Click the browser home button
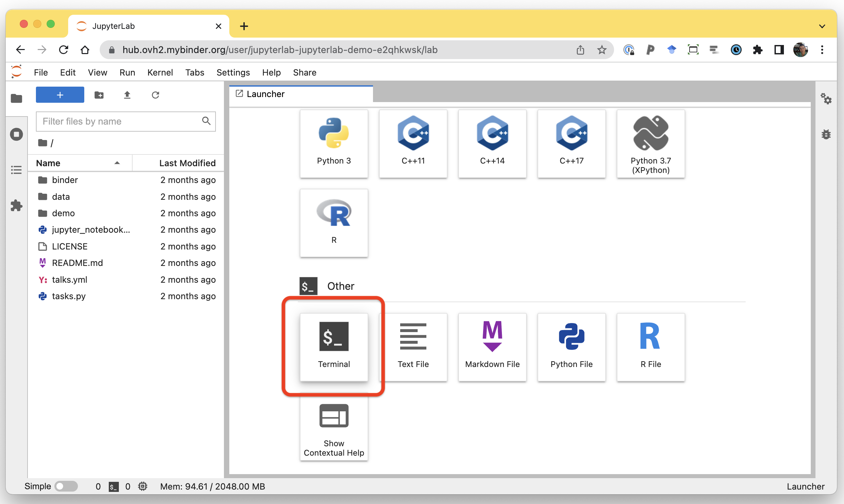Viewport: 844px width, 504px height. [x=85, y=50]
